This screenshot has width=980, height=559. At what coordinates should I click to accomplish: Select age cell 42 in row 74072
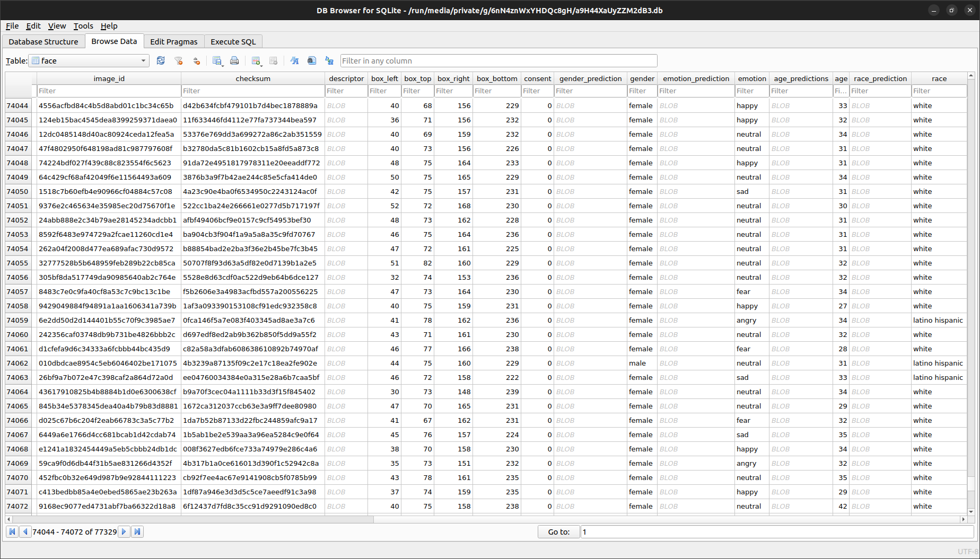point(841,507)
